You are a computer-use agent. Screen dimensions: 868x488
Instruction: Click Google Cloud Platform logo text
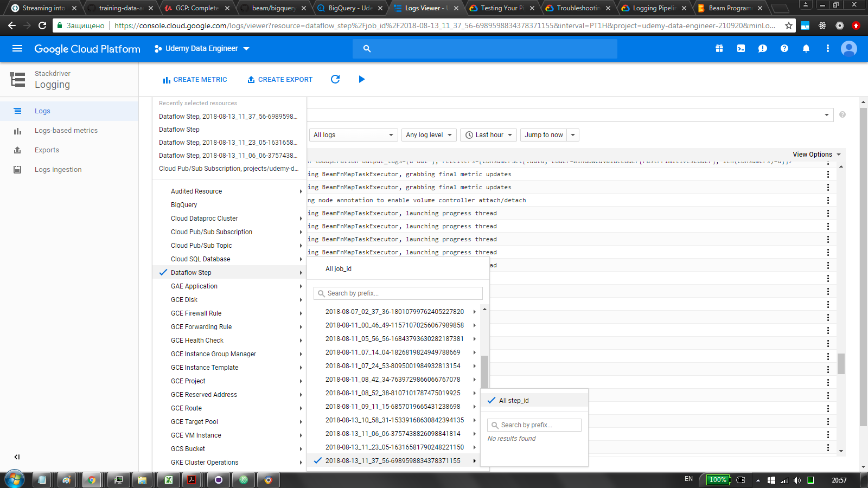(87, 49)
